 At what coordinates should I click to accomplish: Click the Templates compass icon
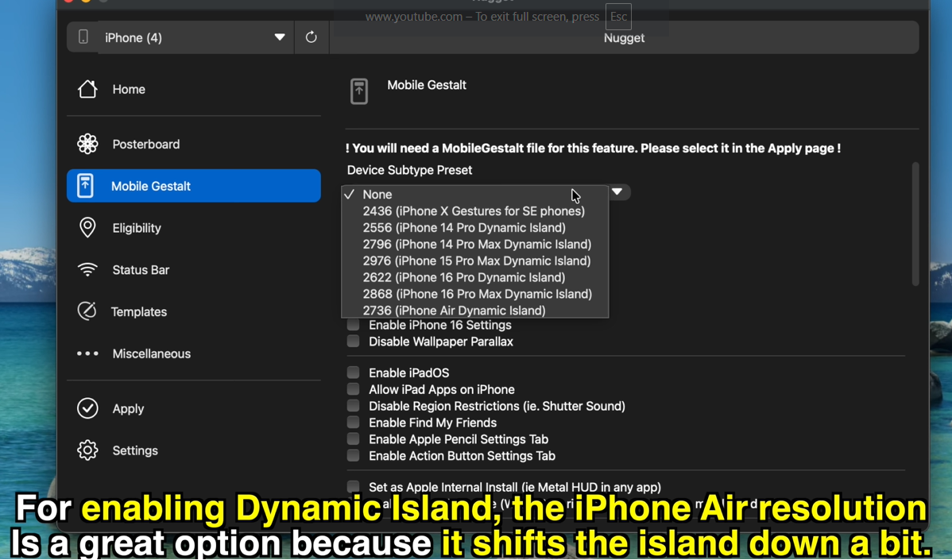point(87,311)
